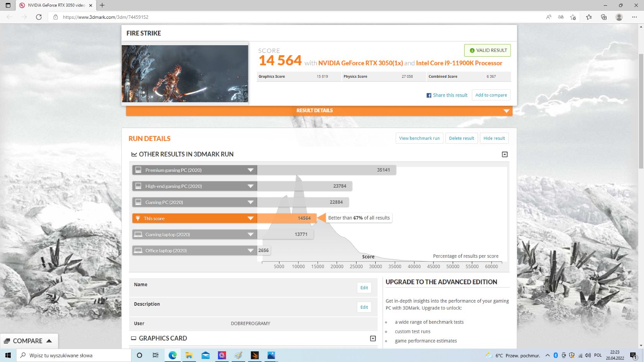The image size is (644, 362).
Task: Click the laptop icon beside Gaming laptop (2020)
Action: [x=138, y=234]
